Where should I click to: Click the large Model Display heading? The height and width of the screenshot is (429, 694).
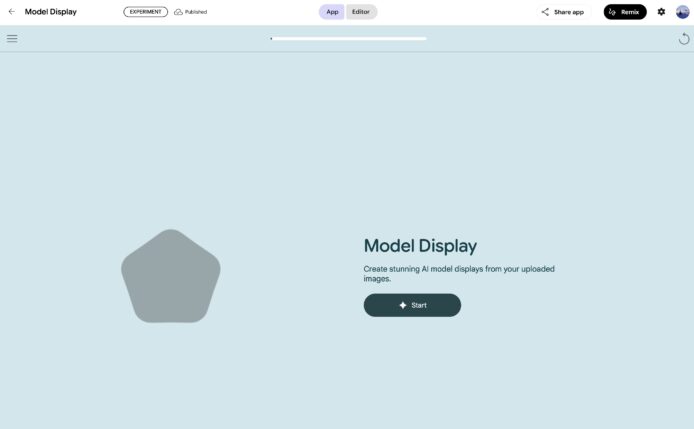click(x=420, y=246)
